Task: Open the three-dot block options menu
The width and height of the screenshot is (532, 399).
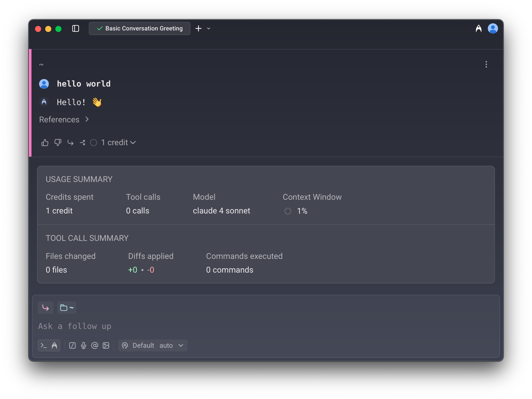Action: pyautogui.click(x=486, y=64)
